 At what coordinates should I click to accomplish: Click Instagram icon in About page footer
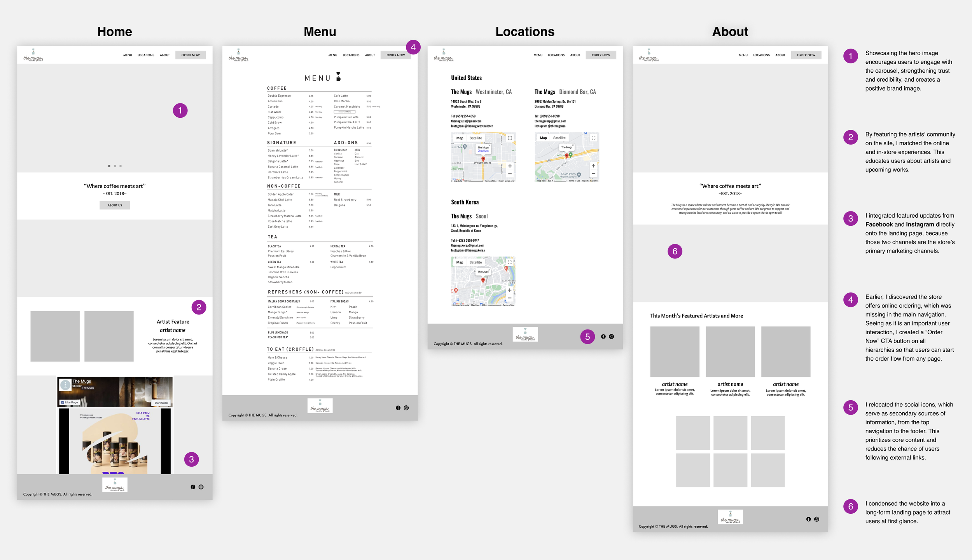[816, 519]
